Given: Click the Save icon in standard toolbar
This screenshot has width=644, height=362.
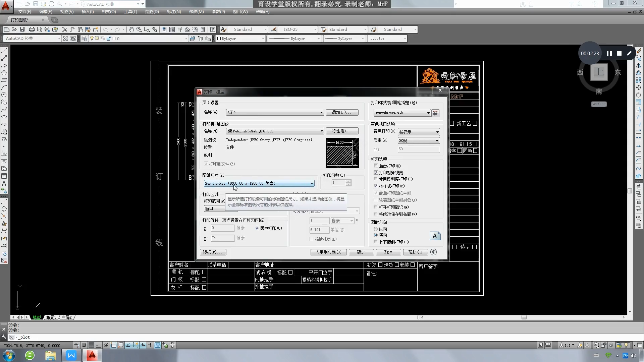Looking at the screenshot, I should pos(22,29).
